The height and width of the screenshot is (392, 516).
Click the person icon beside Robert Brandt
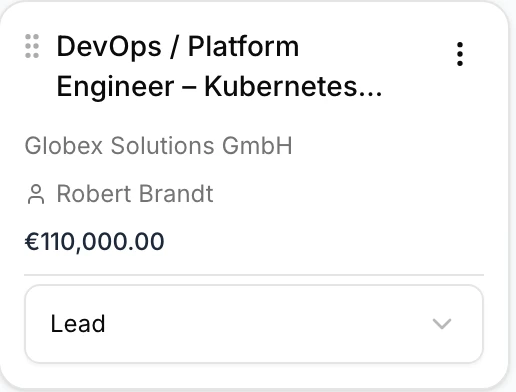coord(36,194)
